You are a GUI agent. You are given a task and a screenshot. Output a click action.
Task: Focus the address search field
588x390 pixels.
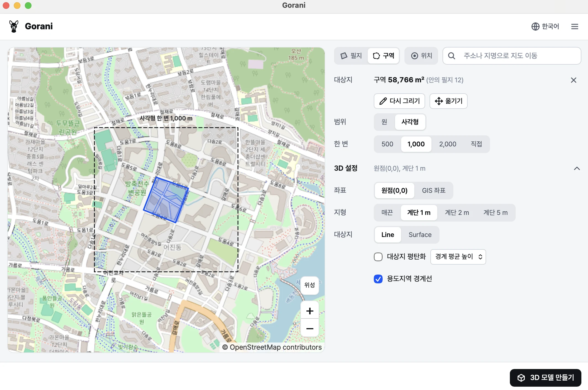(512, 56)
